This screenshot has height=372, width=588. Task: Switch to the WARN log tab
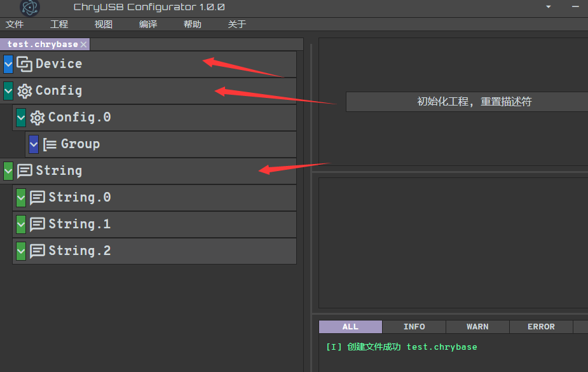tap(477, 327)
